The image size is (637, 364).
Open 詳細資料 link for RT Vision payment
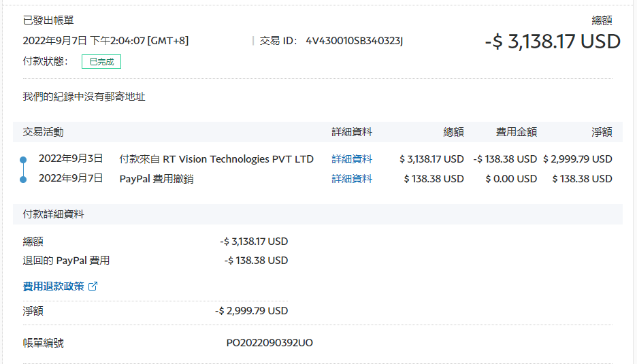point(352,159)
